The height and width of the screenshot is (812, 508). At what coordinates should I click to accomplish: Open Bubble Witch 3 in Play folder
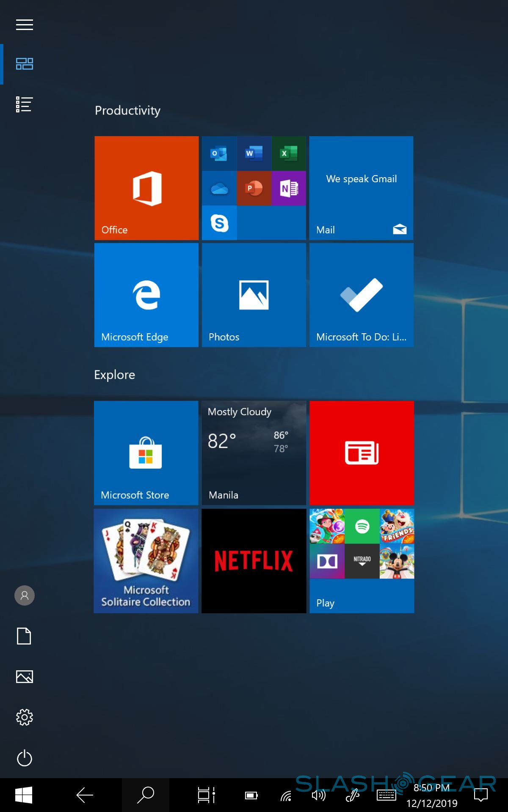(327, 526)
